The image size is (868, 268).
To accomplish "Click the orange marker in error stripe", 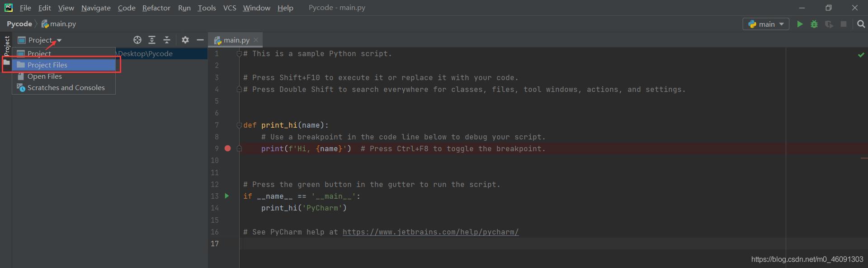I will click(x=864, y=158).
